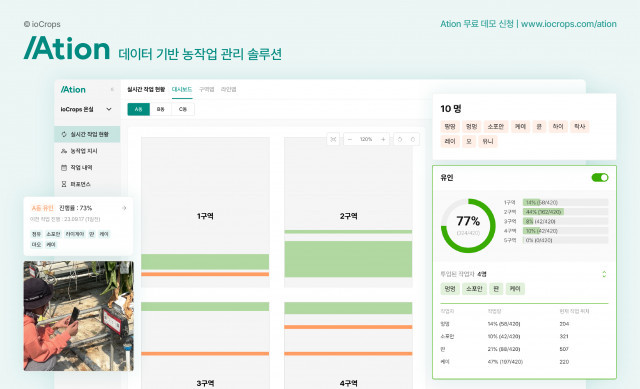Click the /Ation logo in the app sidebar

pos(73,89)
